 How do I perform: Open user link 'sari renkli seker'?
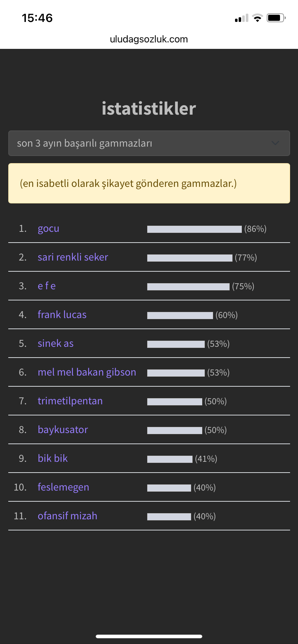point(73,257)
